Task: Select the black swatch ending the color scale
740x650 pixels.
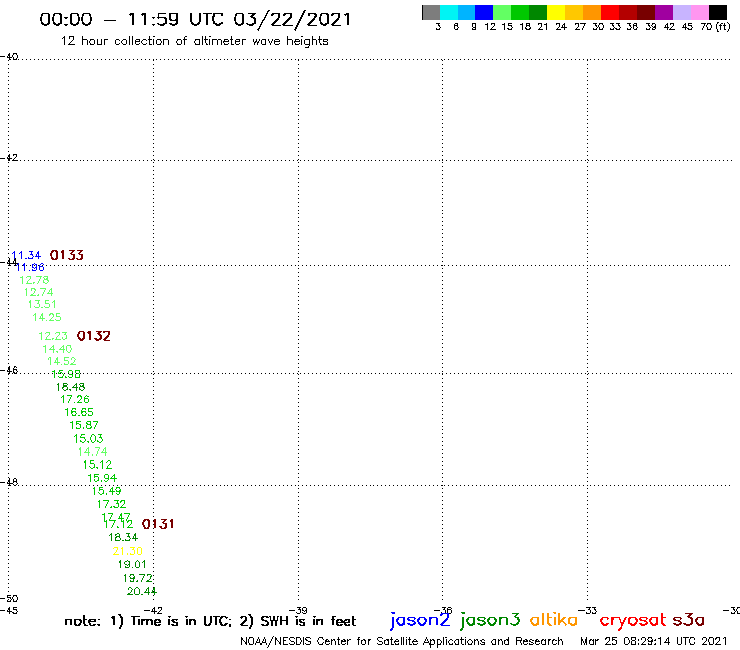Action: point(718,12)
